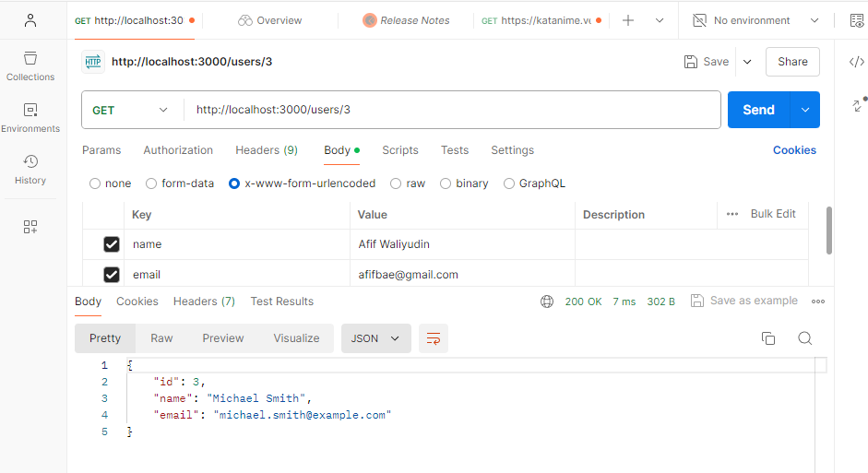Click the new tab plus icon
868x473 pixels.
(x=628, y=20)
